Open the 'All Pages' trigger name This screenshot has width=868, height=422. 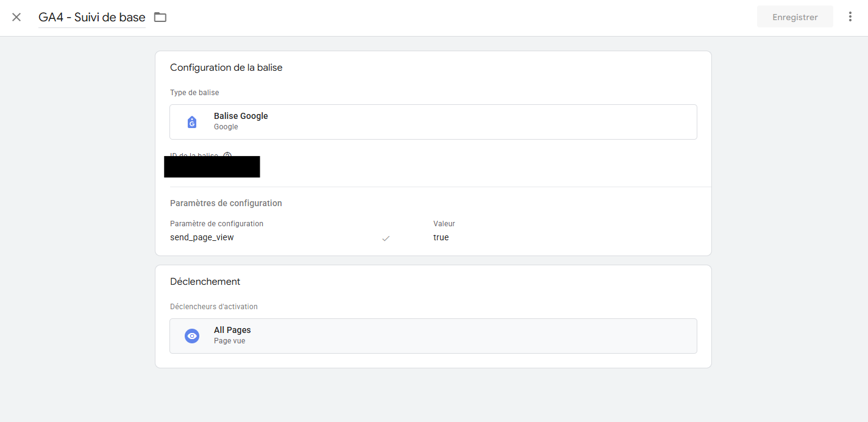pyautogui.click(x=232, y=330)
